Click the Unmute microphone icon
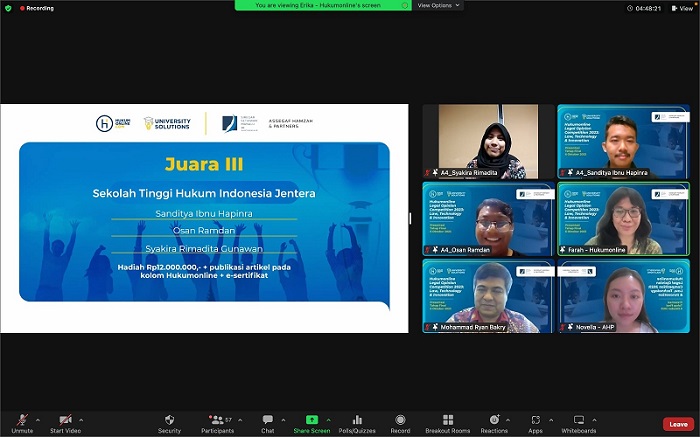Image resolution: width=700 pixels, height=437 pixels. coord(22,420)
